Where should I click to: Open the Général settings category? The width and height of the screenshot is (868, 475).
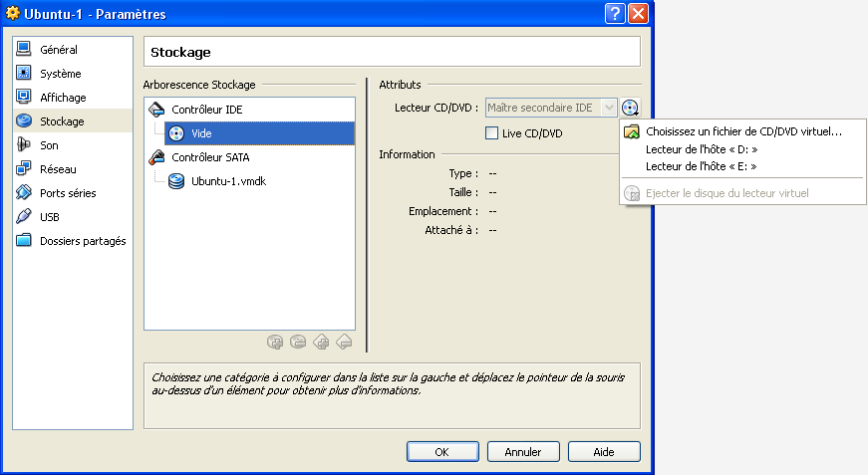click(73, 49)
